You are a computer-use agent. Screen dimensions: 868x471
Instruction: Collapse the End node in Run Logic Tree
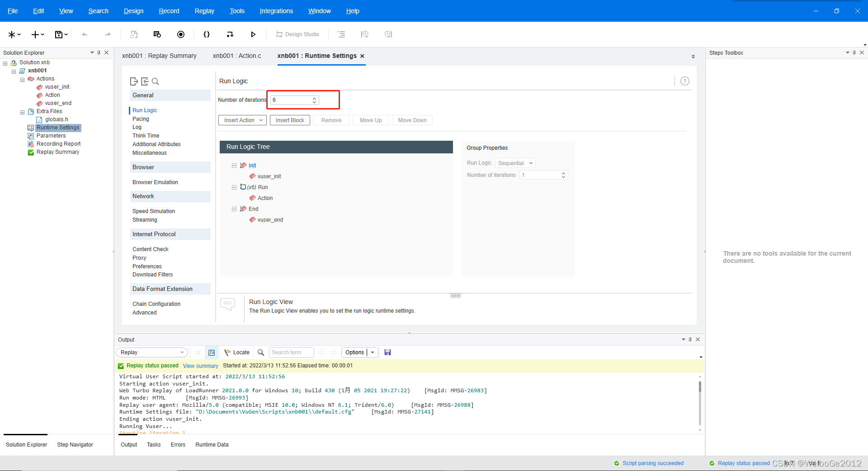234,209
